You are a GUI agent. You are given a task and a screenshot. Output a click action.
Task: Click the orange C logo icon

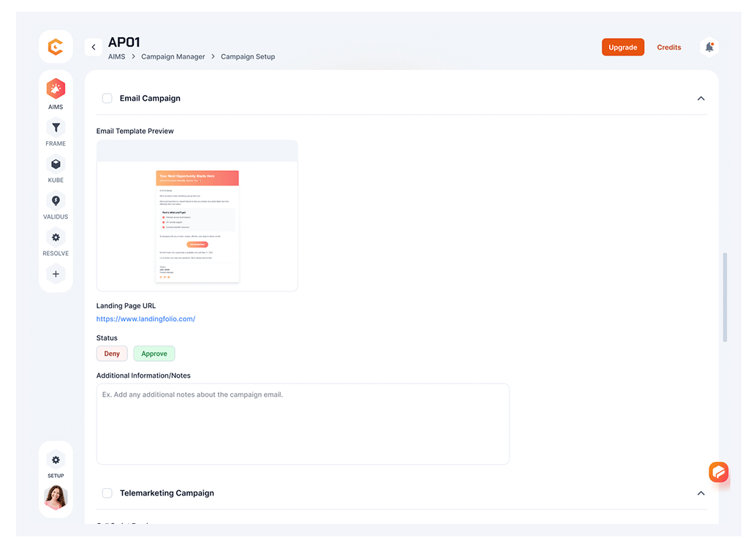coord(56,47)
